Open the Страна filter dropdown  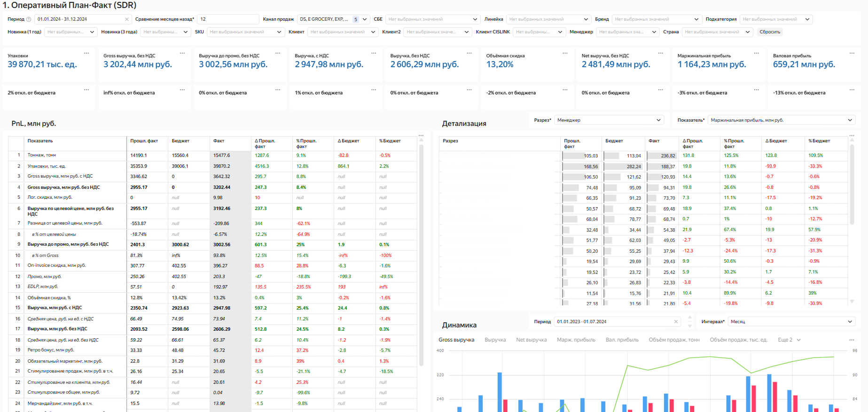718,32
